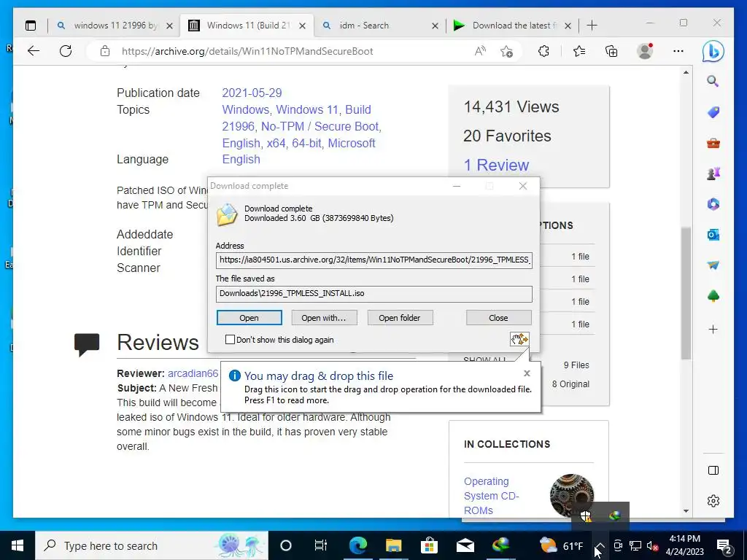
Task: Open the sidebar Shopping tag icon
Action: click(x=713, y=112)
